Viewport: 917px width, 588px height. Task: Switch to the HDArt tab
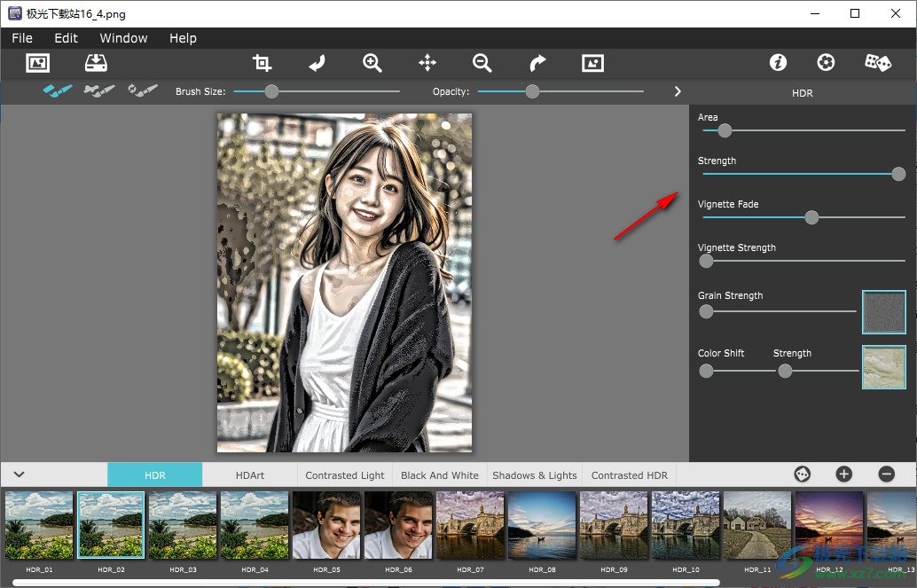point(250,475)
